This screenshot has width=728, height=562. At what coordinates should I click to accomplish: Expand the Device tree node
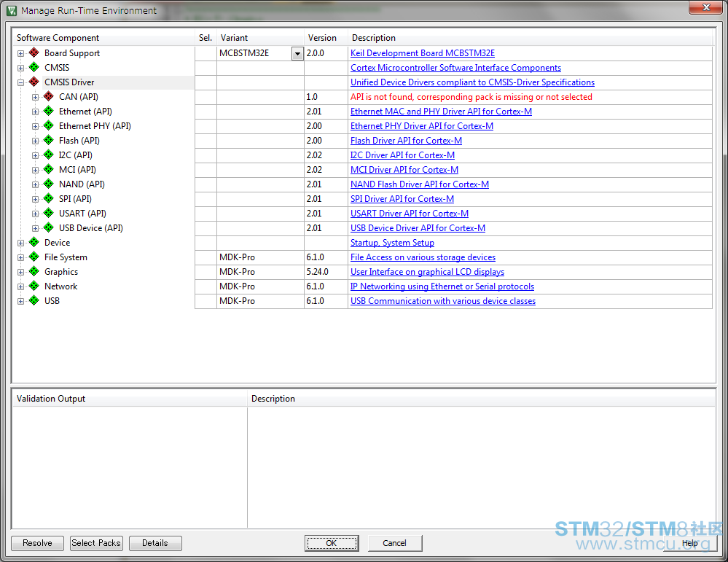click(20, 243)
